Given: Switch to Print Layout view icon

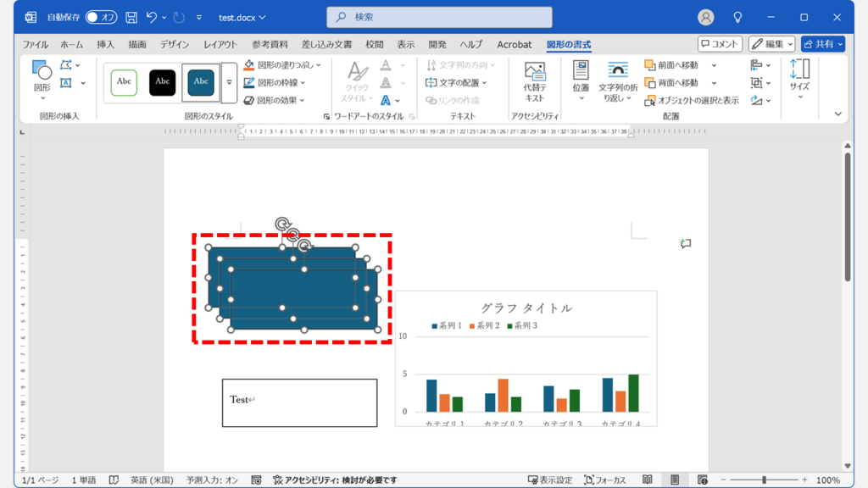Looking at the screenshot, I should coord(675,480).
